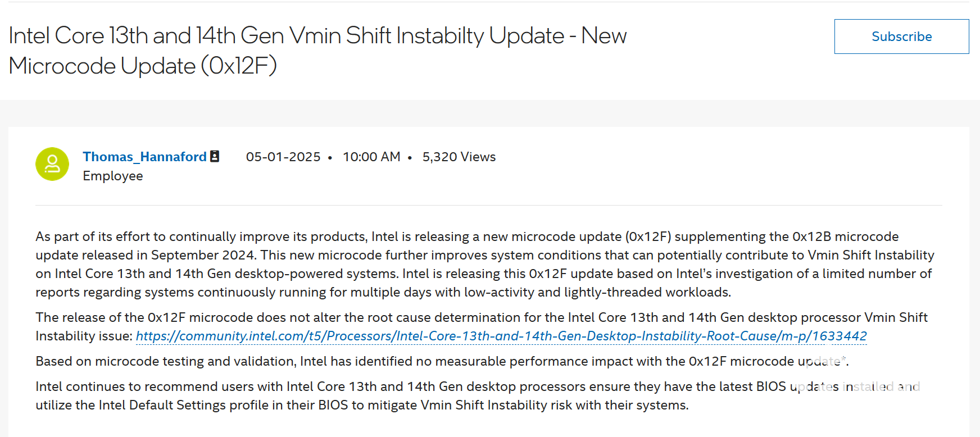The width and height of the screenshot is (980, 437).
Task: Click the Employee rank label
Action: point(113,176)
